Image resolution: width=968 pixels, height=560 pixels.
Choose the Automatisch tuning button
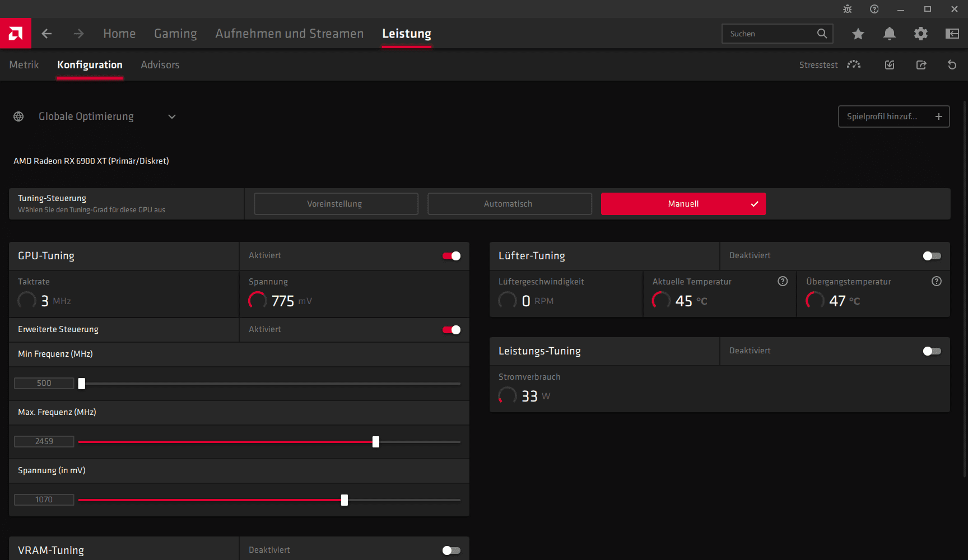click(510, 204)
